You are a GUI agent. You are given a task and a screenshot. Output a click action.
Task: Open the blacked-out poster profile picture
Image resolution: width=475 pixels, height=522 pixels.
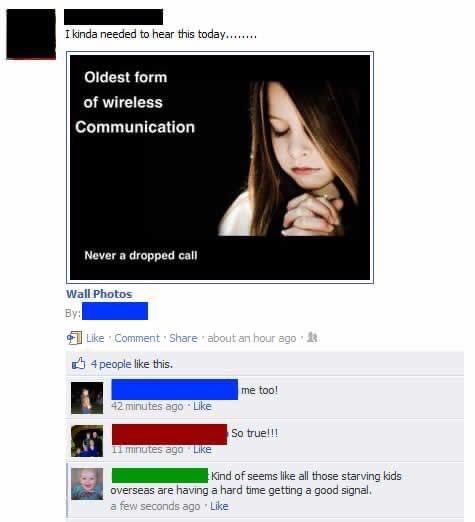[x=31, y=34]
